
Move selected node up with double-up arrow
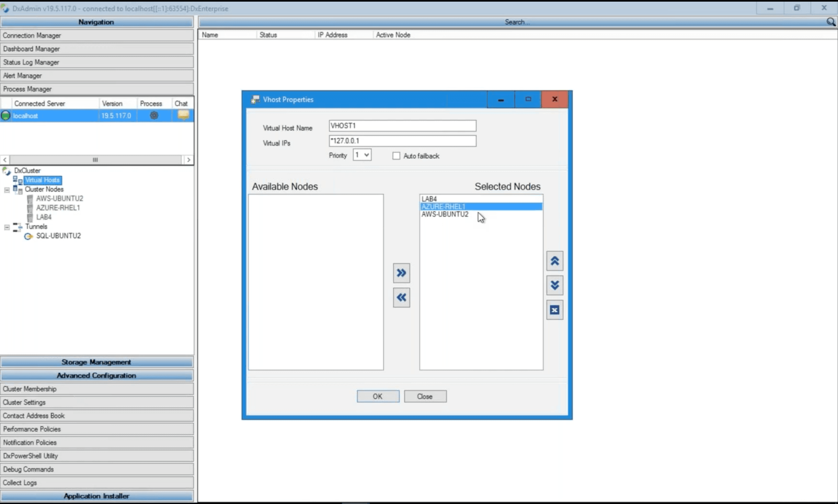pos(555,261)
